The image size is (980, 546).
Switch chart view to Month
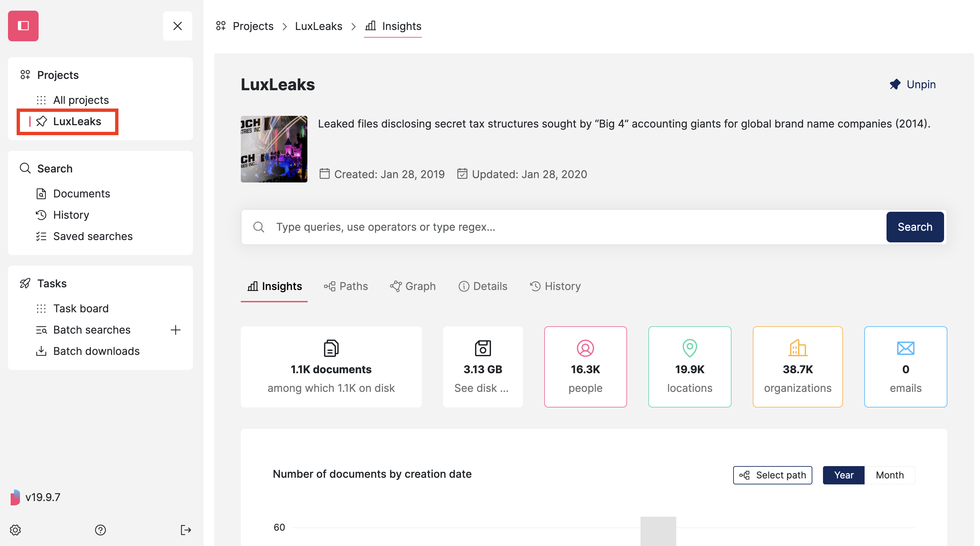tap(890, 475)
